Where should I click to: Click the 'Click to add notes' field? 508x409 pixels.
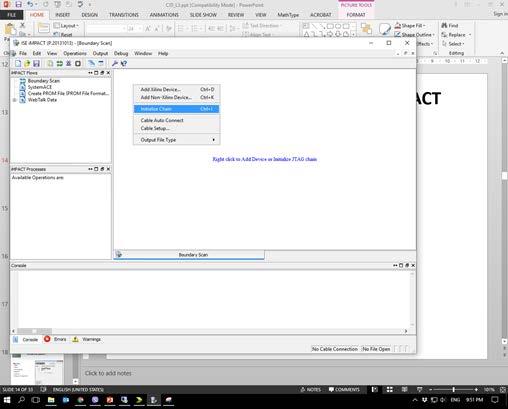pos(108,373)
